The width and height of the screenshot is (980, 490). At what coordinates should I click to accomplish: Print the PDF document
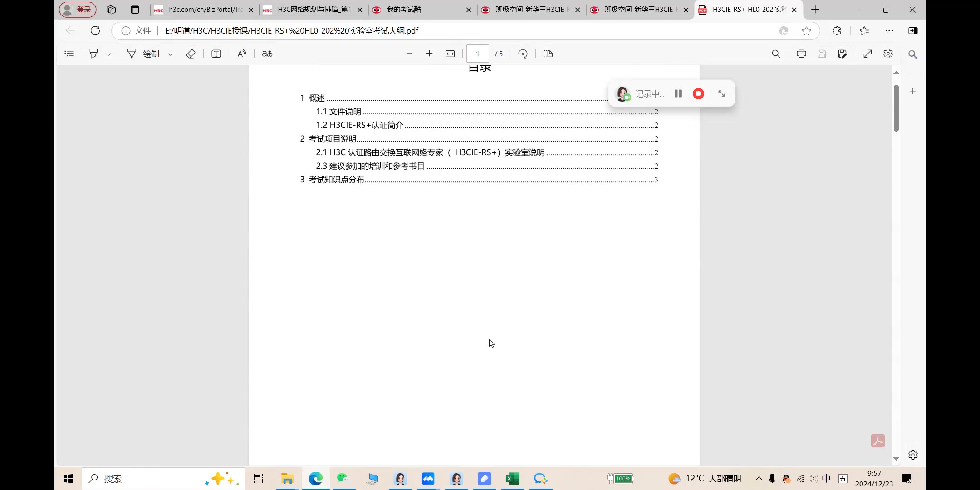pos(801,54)
